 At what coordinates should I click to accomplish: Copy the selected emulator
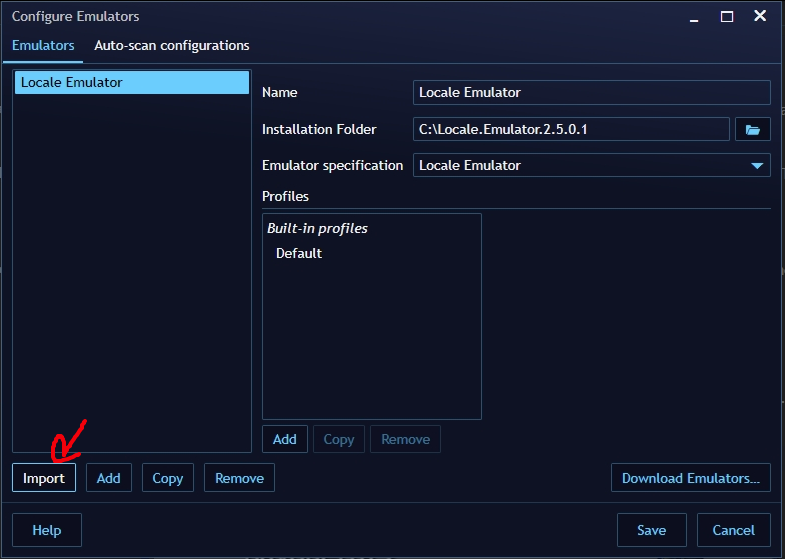tap(168, 478)
